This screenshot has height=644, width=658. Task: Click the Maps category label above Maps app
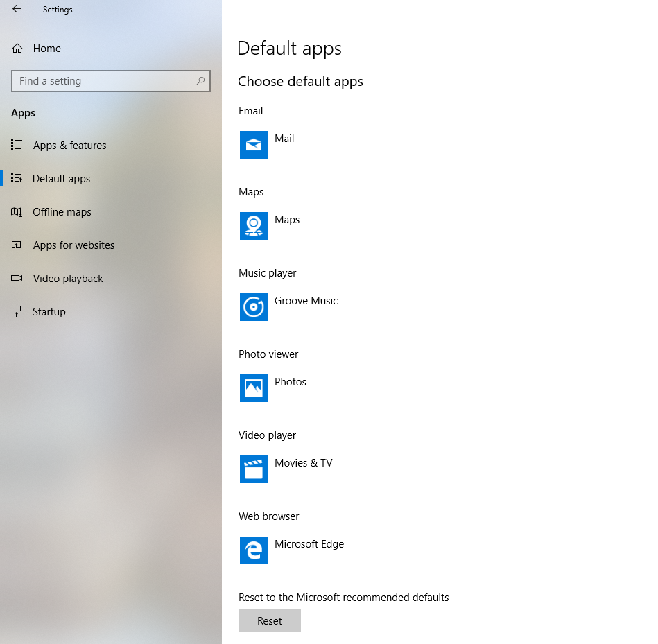[x=251, y=192]
